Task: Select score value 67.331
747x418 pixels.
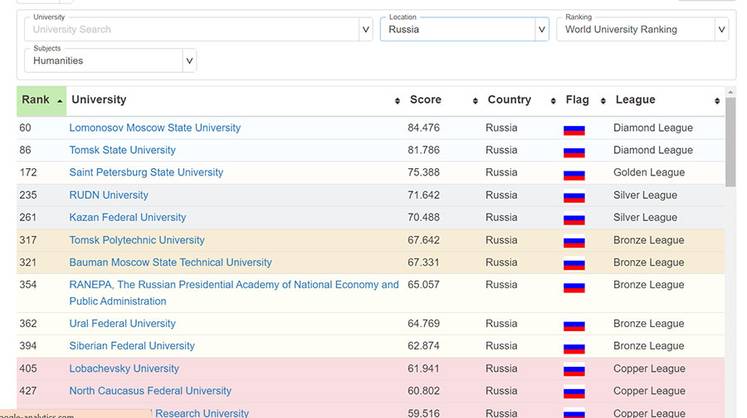Action: pos(424,263)
